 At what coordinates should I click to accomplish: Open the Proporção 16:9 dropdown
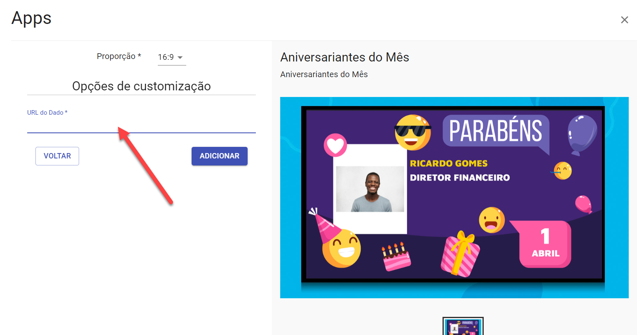172,57
